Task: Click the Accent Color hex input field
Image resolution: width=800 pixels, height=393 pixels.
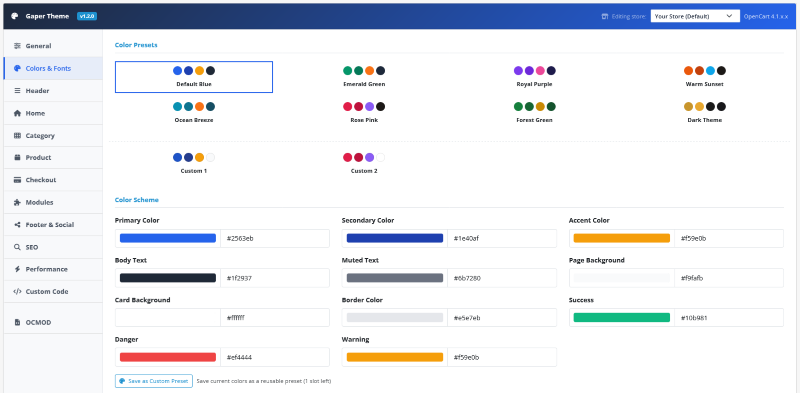Action: pos(729,238)
